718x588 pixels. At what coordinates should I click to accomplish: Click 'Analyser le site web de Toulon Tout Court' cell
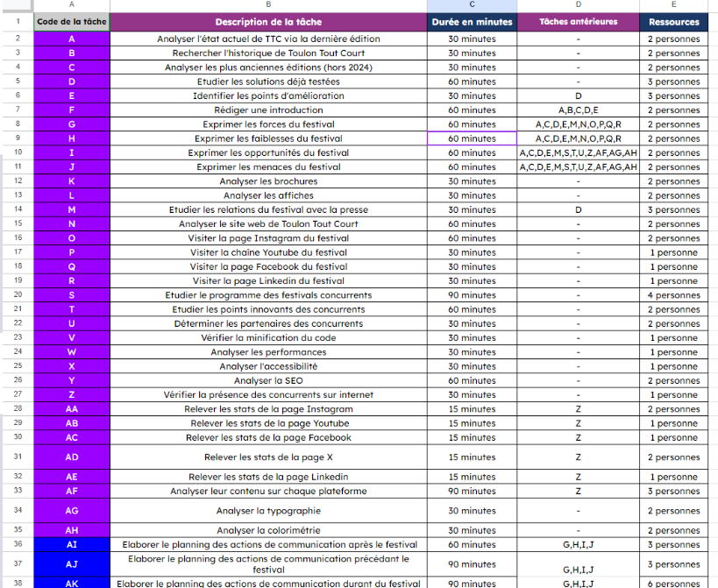(268, 223)
